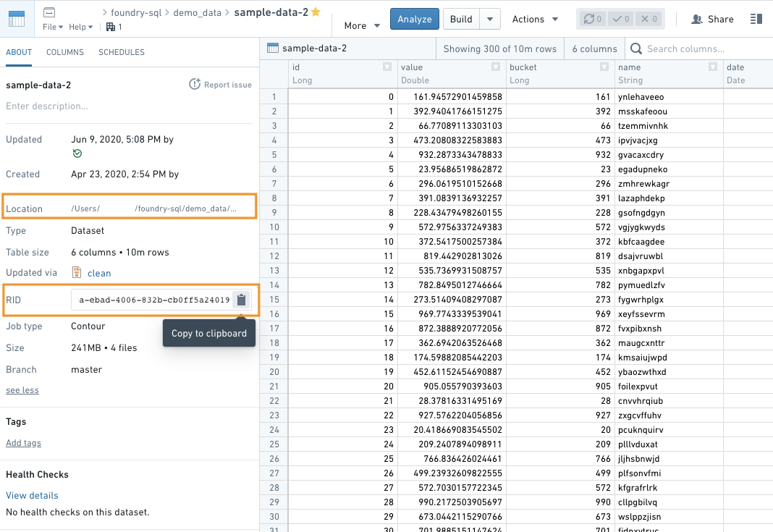Screen dimensions: 773x532
Task: Open the value column dropdown
Action: coord(496,67)
